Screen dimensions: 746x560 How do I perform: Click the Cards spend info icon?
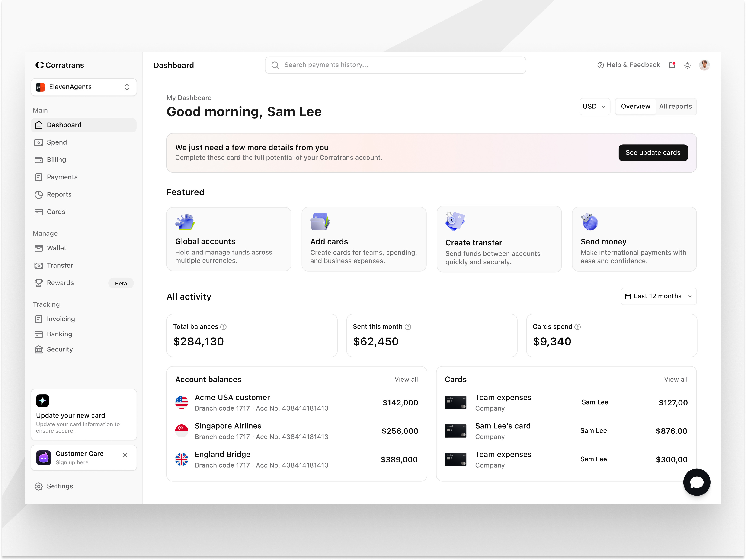click(577, 327)
